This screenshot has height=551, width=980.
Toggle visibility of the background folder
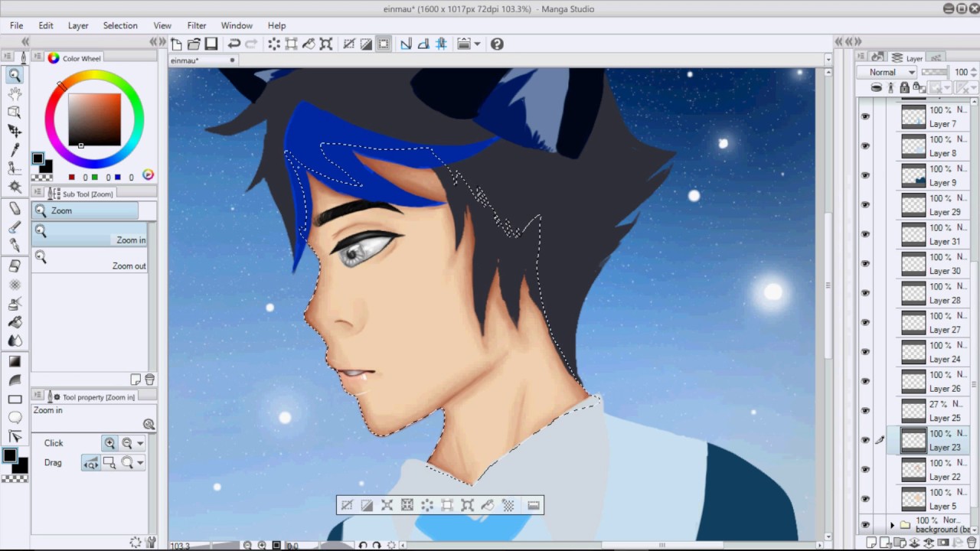click(865, 525)
